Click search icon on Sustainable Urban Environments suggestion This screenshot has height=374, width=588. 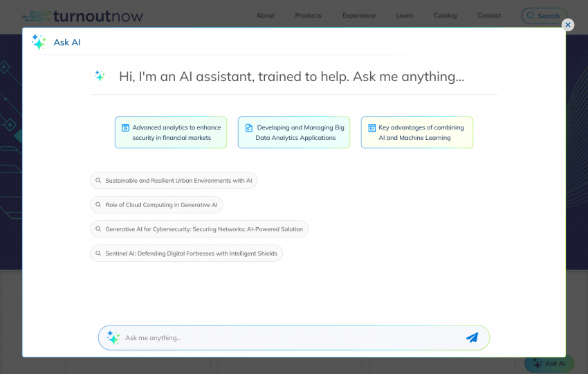click(x=98, y=181)
